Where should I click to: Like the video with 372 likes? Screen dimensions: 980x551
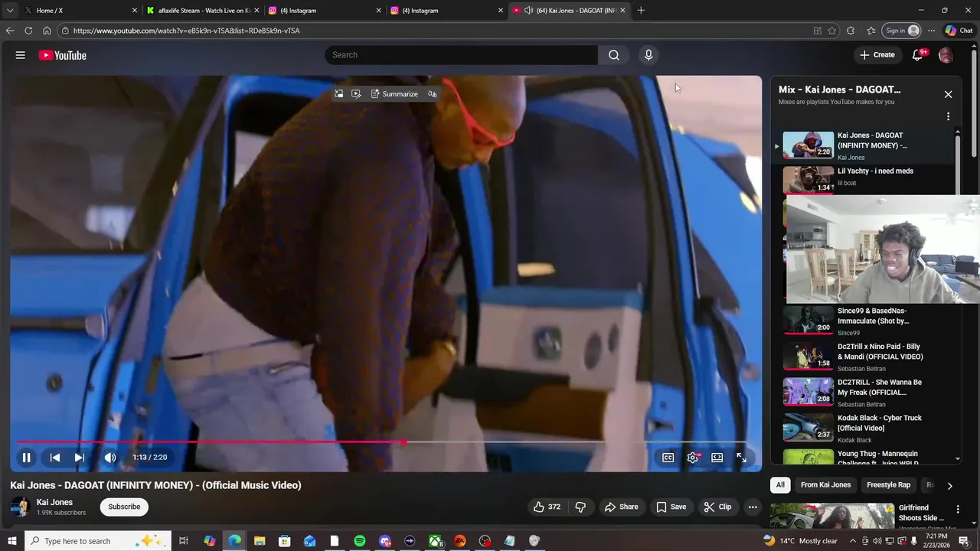click(547, 507)
